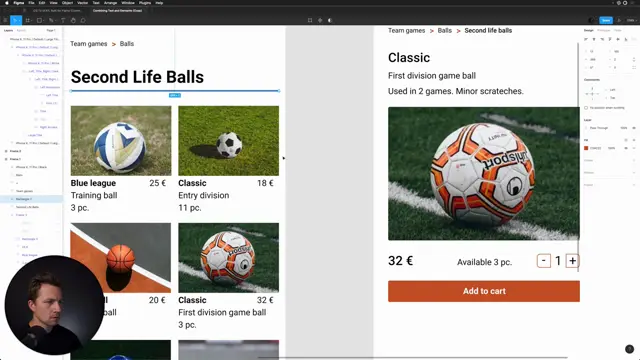The width and height of the screenshot is (640, 360).
Task: Open the File menu
Action: coord(31,3)
